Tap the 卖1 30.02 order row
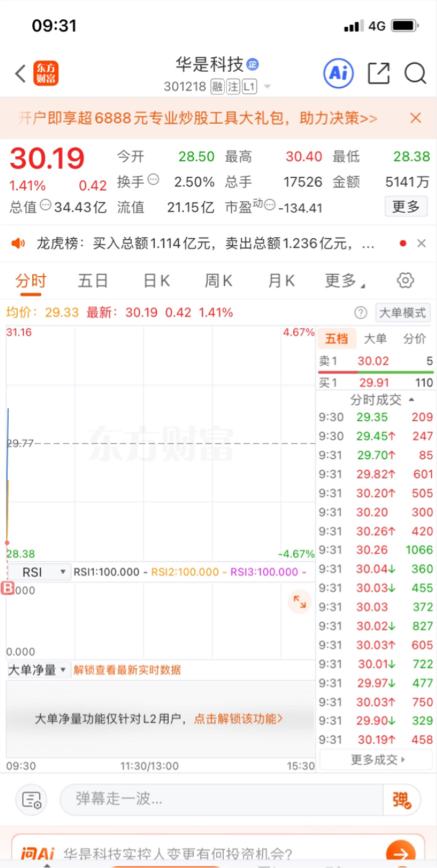437x868 pixels. 376,361
